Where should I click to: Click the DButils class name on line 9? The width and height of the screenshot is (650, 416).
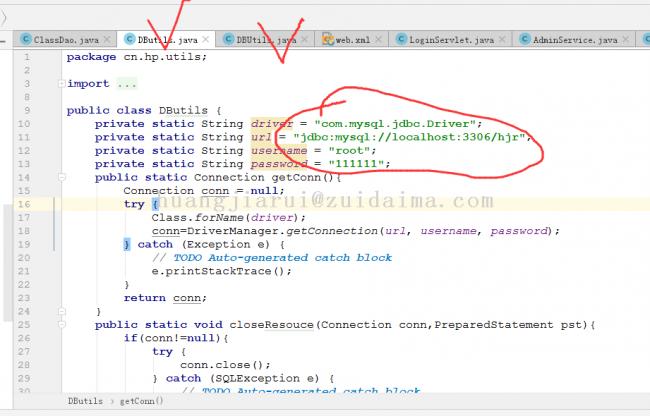click(183, 111)
